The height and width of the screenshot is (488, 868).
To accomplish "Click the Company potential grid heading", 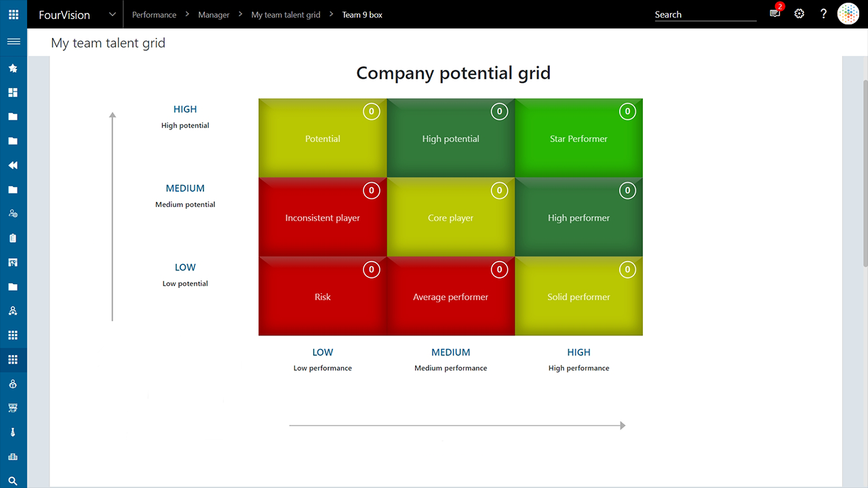I will 453,73.
